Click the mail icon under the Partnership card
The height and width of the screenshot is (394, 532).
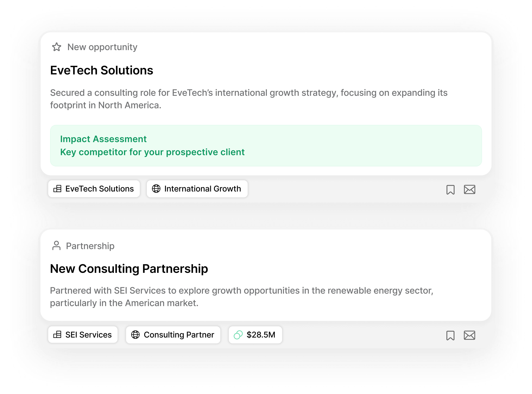pyautogui.click(x=469, y=335)
